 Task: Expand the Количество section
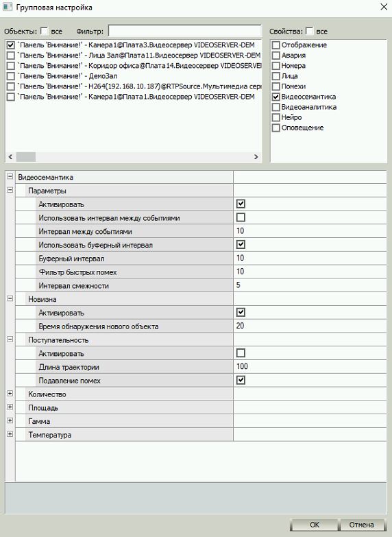pos(10,394)
